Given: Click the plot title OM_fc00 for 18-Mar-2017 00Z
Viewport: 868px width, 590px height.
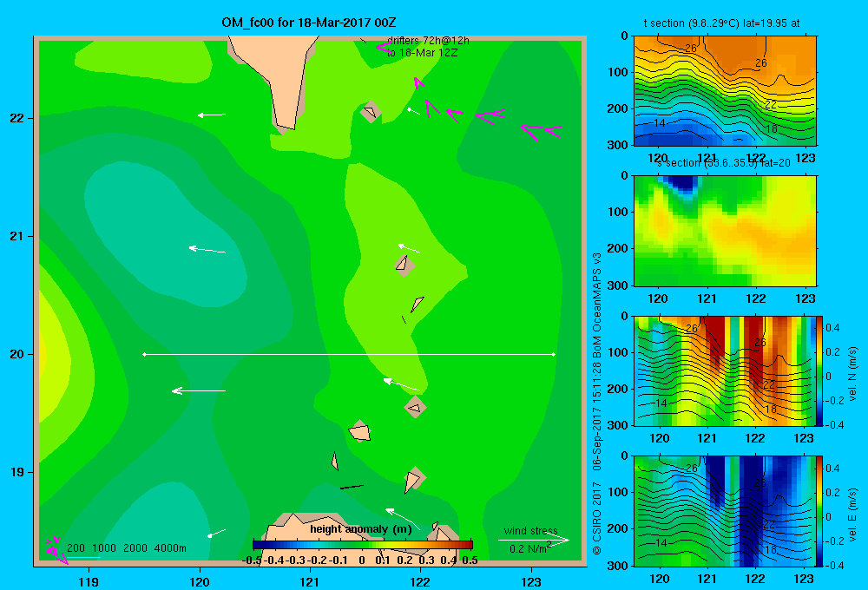Looking at the screenshot, I should (x=308, y=23).
